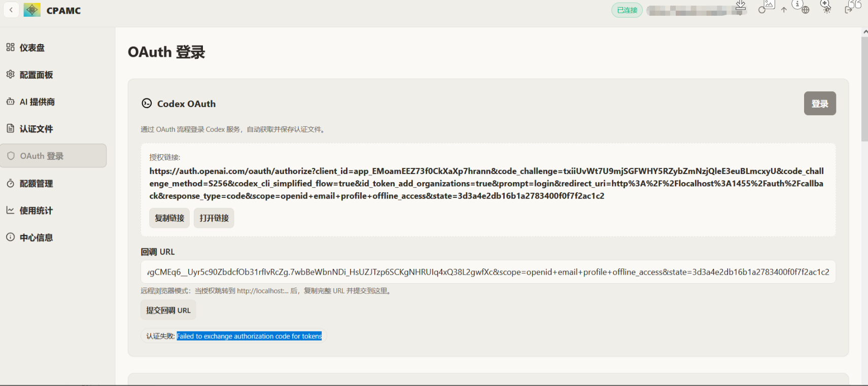Click the 已连接 connection status badge

click(x=627, y=10)
